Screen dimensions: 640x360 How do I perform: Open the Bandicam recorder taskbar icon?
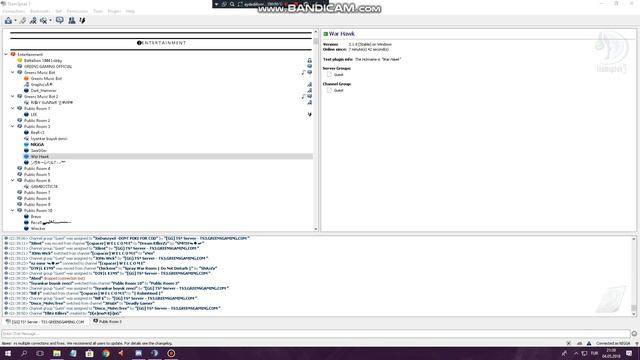(x=171, y=353)
